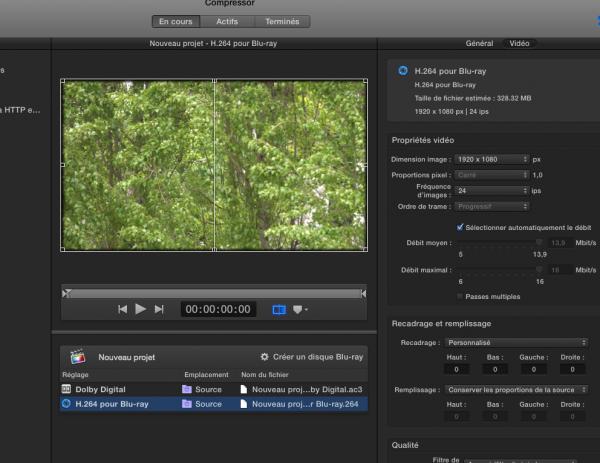
Task: Click the split divider handle atop preview
Action: [x=214, y=81]
